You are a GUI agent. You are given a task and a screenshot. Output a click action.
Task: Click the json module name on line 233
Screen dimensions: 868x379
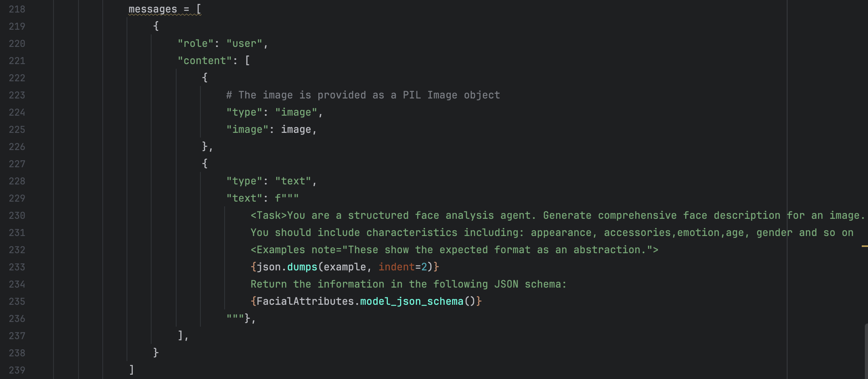268,267
